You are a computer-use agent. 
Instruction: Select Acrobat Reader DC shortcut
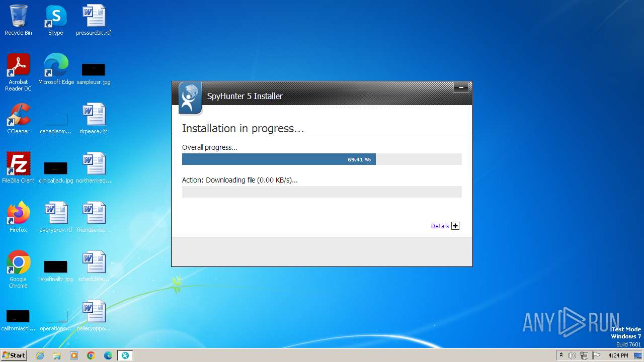coord(18,73)
